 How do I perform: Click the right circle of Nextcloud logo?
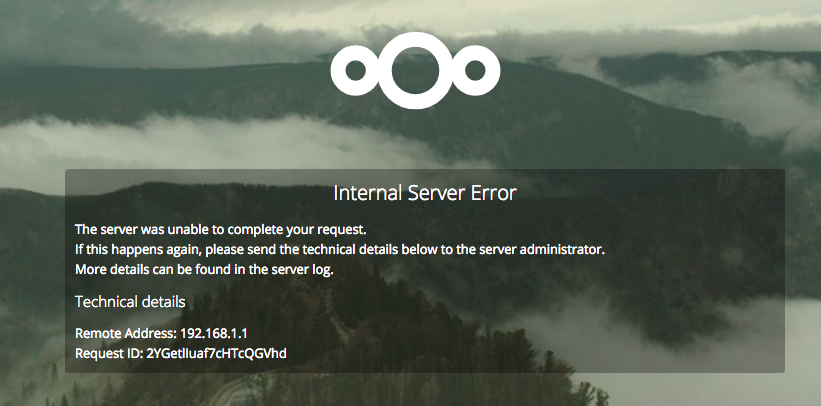475,70
